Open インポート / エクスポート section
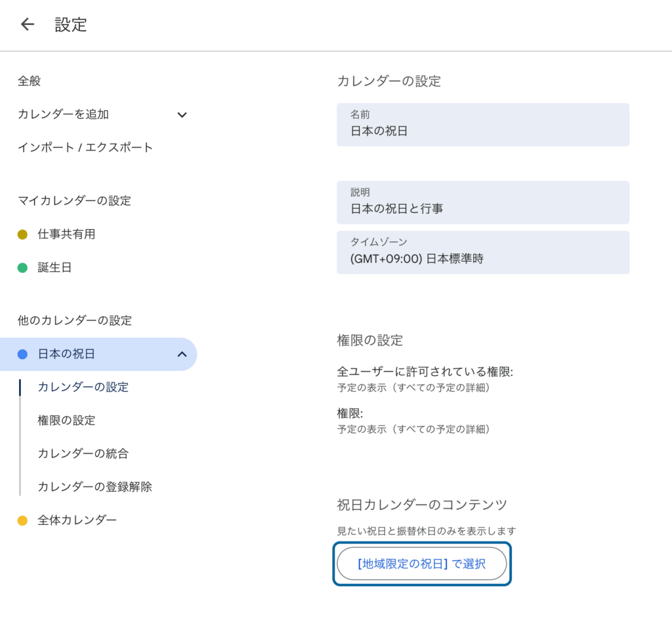The image size is (672, 618). point(85,148)
